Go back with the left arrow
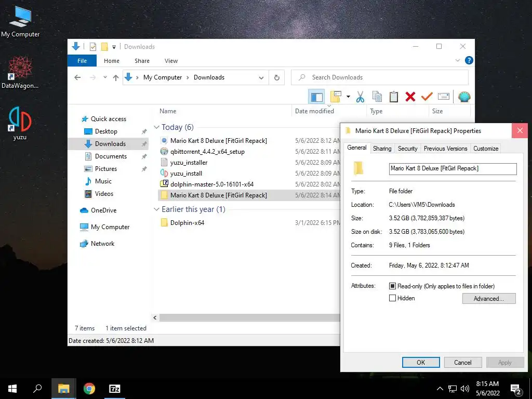 77,77
